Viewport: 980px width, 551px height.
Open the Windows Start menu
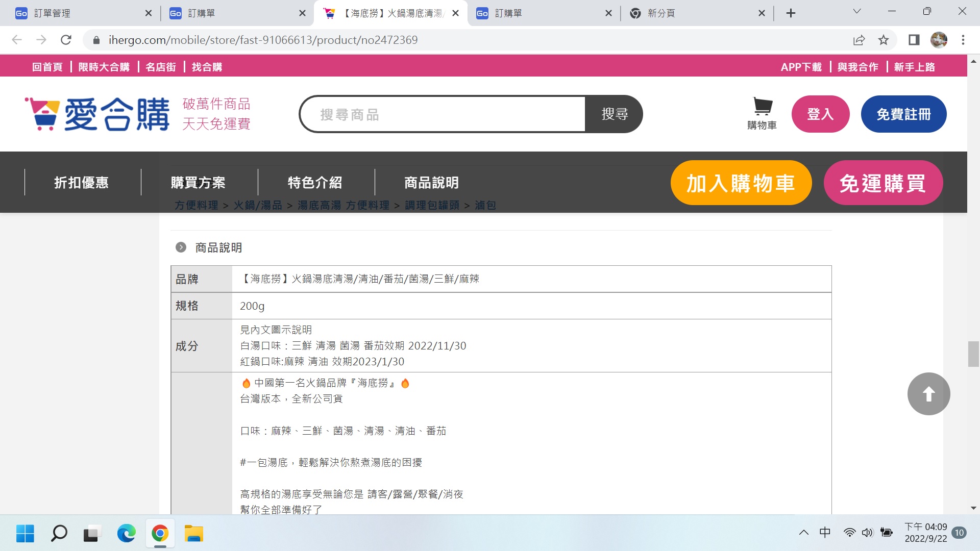click(25, 534)
